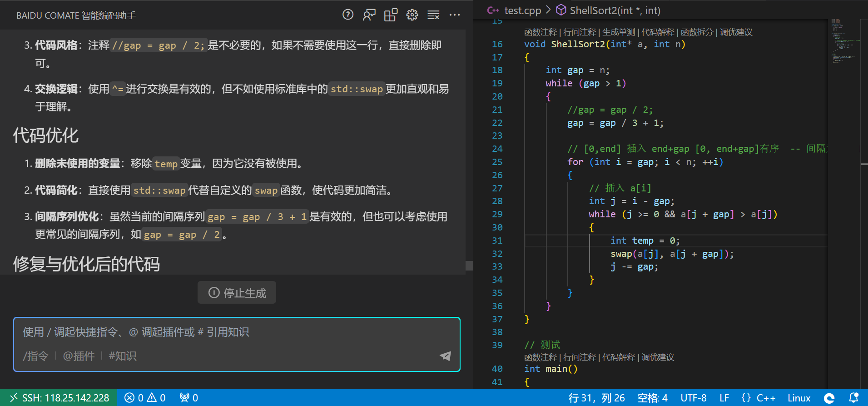
Task: Click the @插件 plugin shortcut
Action: tap(79, 356)
